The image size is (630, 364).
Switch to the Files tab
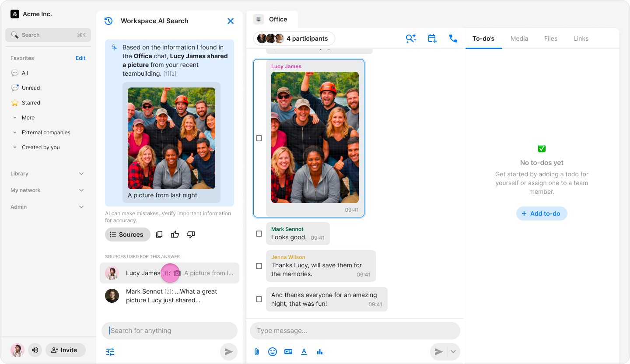(x=551, y=38)
